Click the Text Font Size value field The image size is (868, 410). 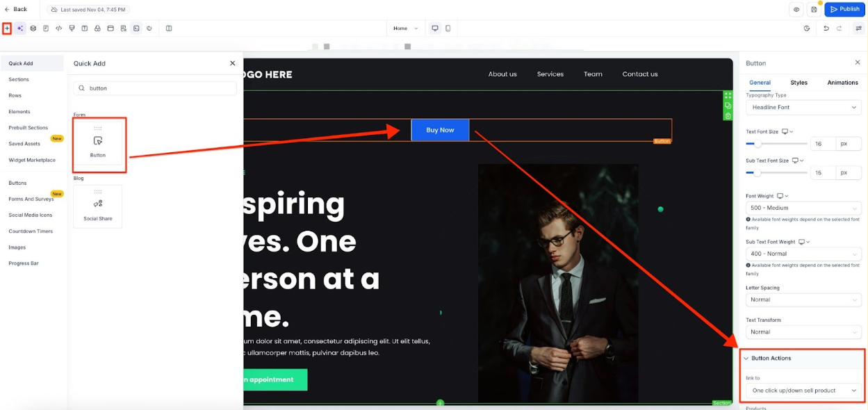[823, 144]
